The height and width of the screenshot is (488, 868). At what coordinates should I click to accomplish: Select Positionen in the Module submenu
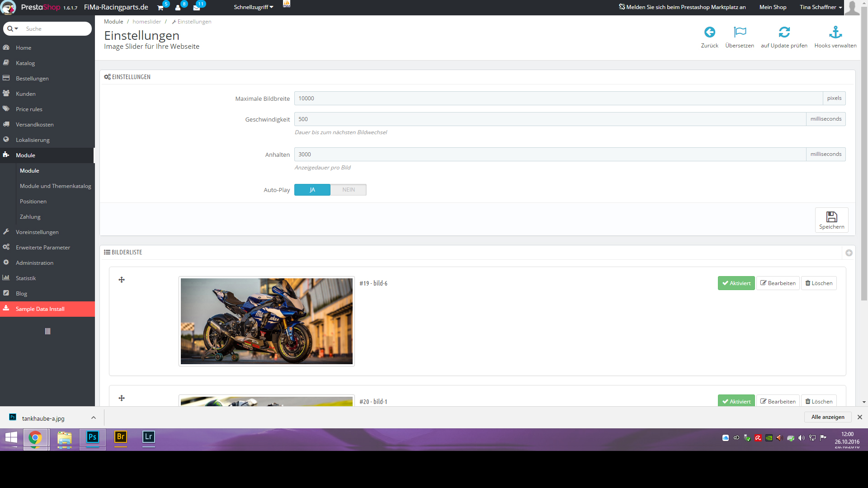tap(33, 202)
